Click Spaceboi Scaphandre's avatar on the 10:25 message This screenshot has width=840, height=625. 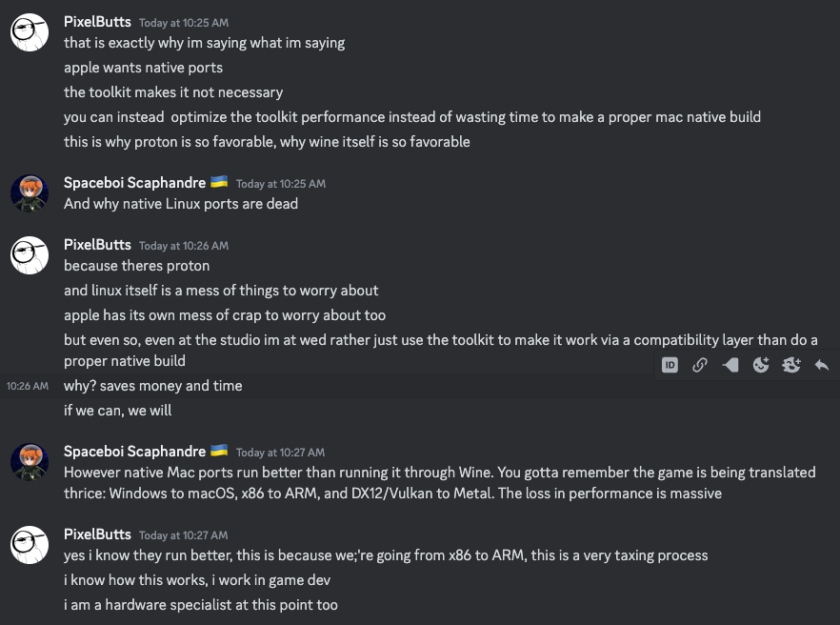pos(30,193)
